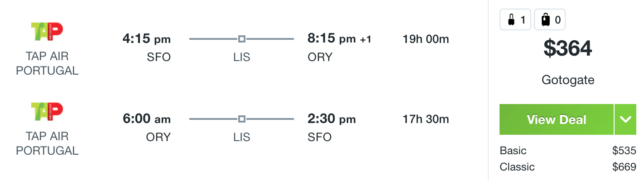
Task: Click the carry-on bag icon showing 1
Action: click(515, 20)
